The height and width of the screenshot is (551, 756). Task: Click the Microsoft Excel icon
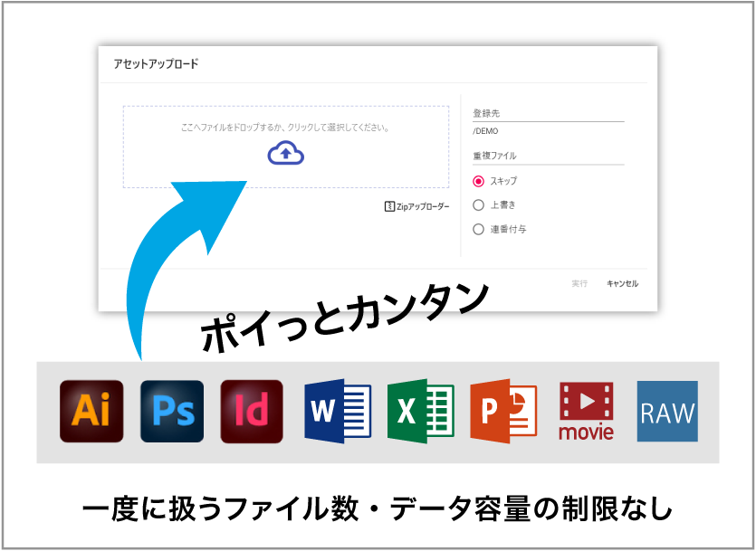coord(421,412)
